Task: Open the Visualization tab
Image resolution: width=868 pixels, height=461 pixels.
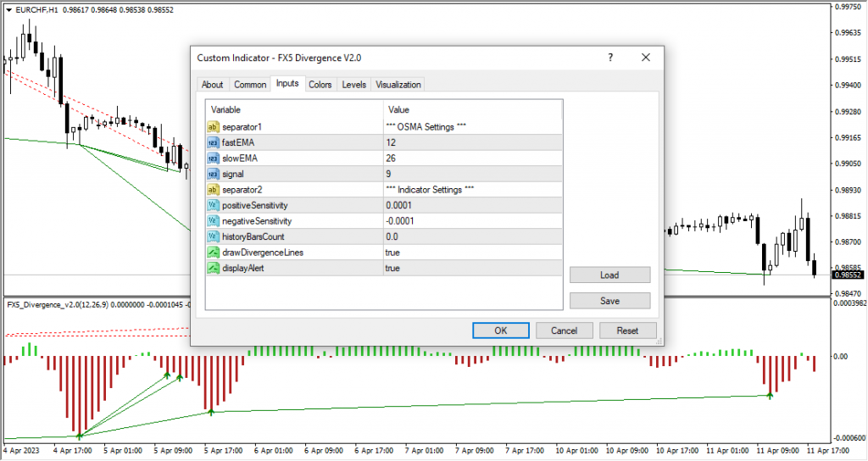Action: tap(398, 85)
